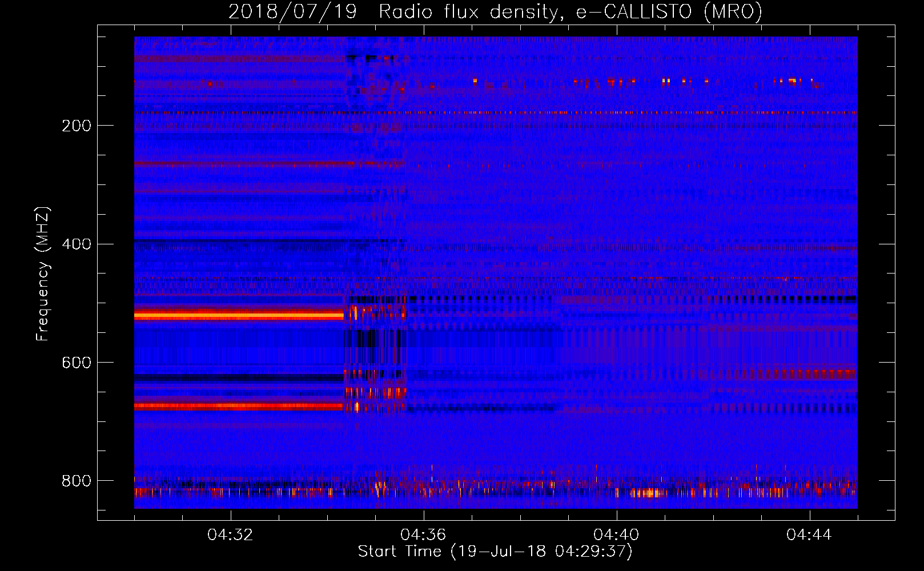Viewport: 924px width, 571px height.
Task: Click the 04:40 time tick label
Action: (x=616, y=535)
